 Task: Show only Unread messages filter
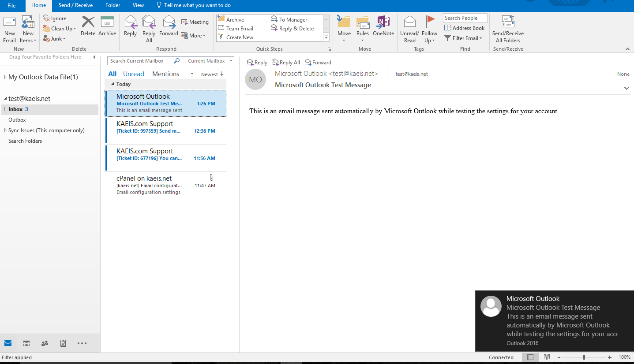click(x=133, y=74)
